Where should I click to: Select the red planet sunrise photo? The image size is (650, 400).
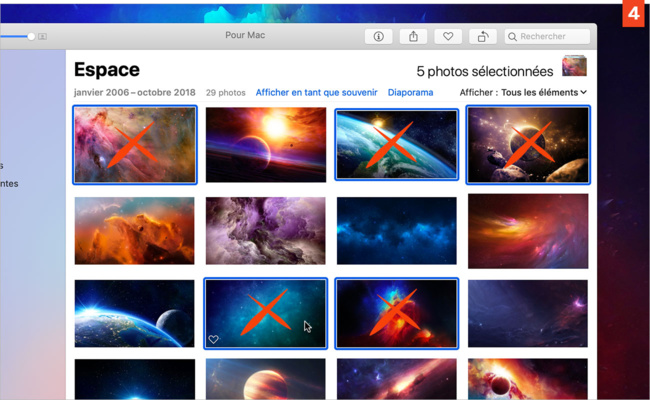[265, 145]
